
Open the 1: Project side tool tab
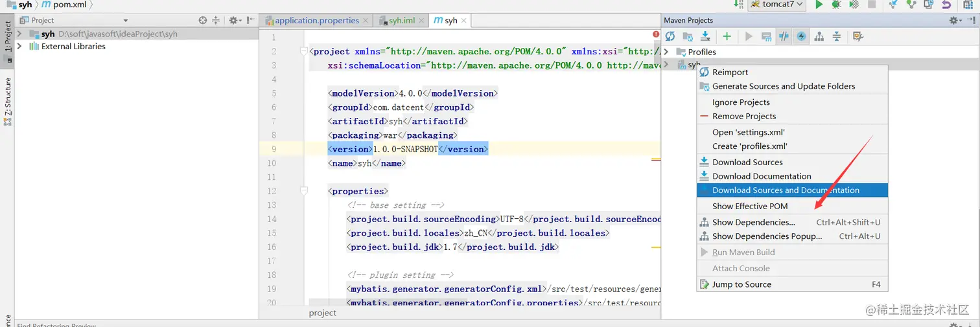click(x=7, y=40)
